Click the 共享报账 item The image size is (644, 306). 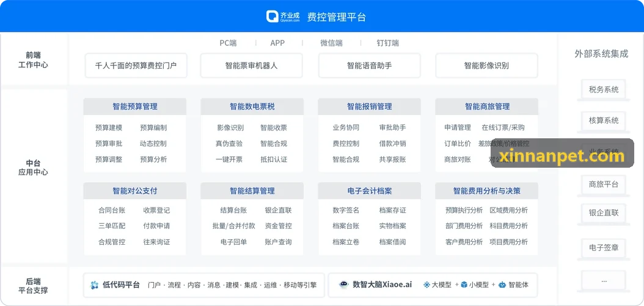coord(393,160)
